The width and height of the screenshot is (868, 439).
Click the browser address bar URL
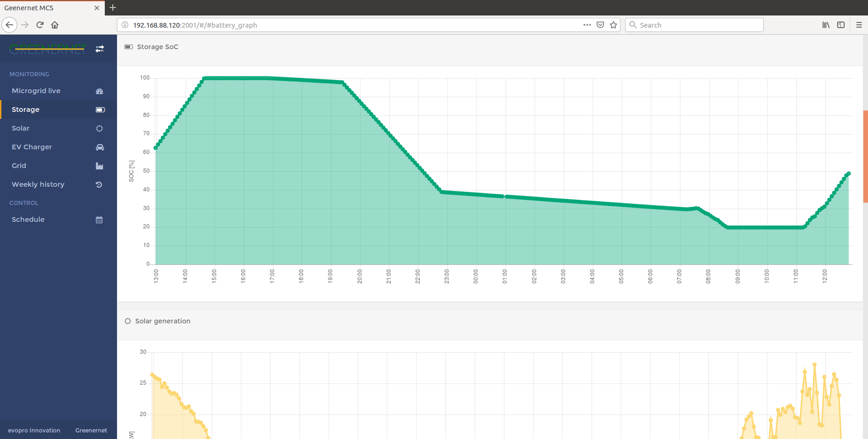[x=195, y=25]
